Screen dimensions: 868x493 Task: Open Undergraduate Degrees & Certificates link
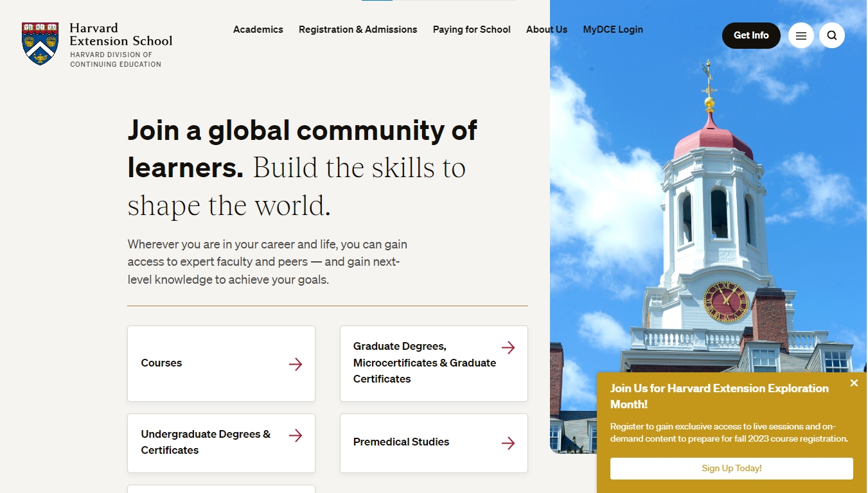(x=221, y=444)
